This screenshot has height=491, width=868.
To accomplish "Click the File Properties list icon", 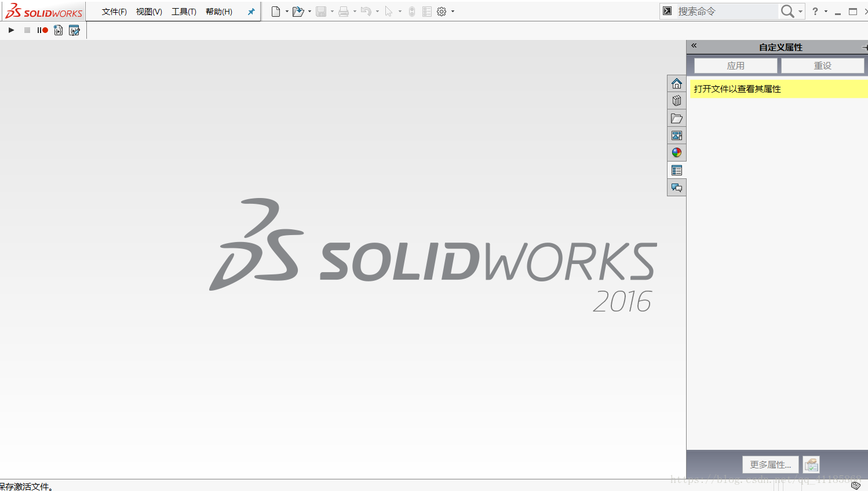I will point(427,12).
